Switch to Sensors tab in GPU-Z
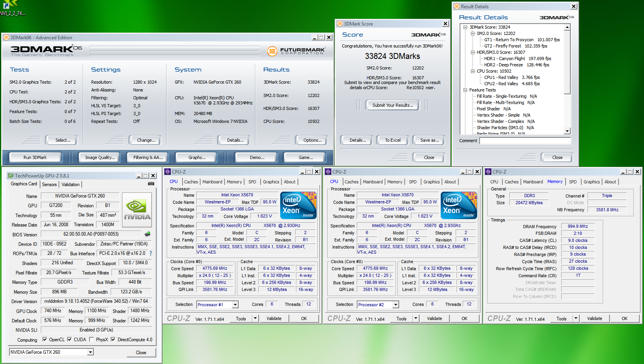The image size is (644, 364). click(49, 184)
